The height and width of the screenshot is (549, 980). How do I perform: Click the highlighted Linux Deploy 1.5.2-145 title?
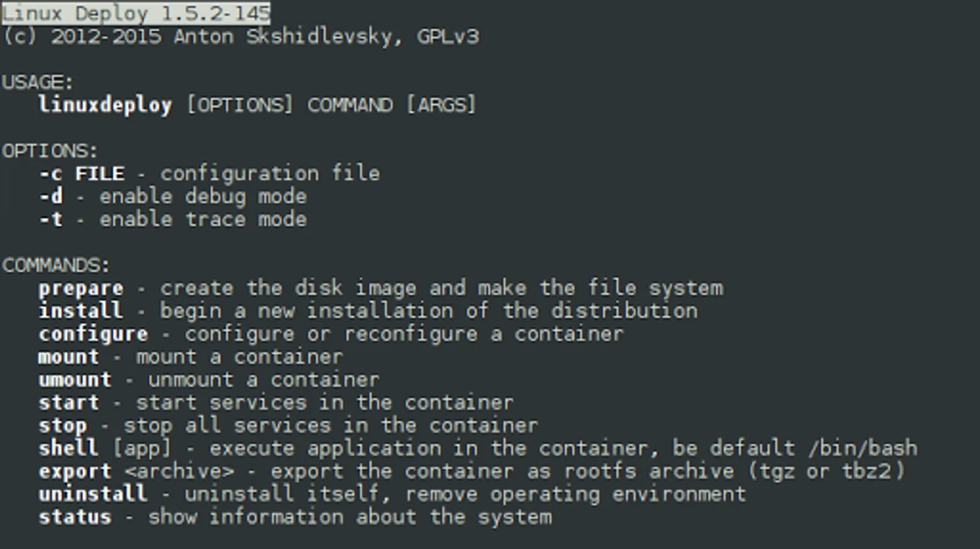136,13
